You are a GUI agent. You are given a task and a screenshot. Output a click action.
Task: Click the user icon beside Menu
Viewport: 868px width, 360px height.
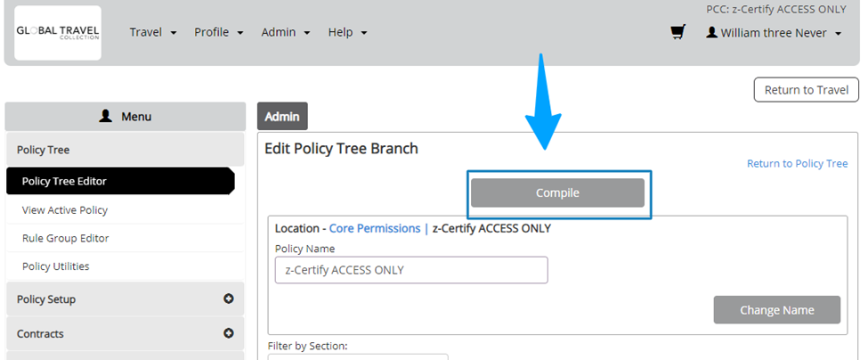(105, 117)
